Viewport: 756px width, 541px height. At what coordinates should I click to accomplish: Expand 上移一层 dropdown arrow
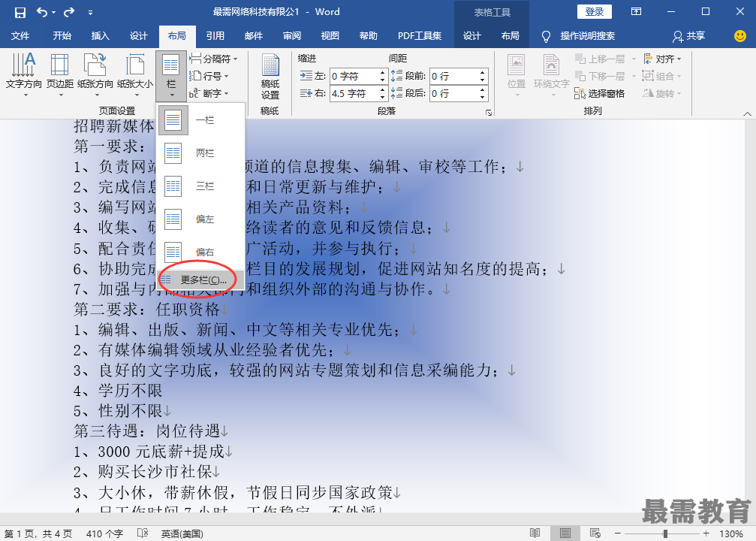[x=634, y=59]
